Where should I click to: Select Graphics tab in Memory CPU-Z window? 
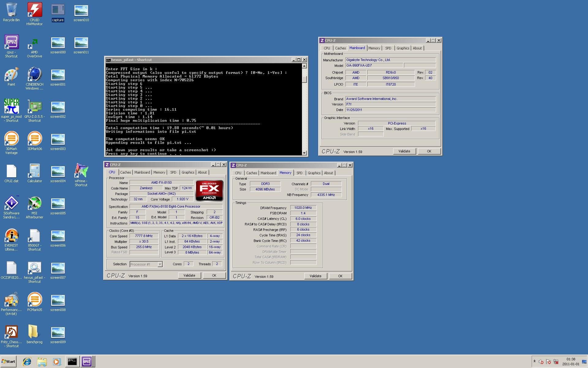coord(314,173)
